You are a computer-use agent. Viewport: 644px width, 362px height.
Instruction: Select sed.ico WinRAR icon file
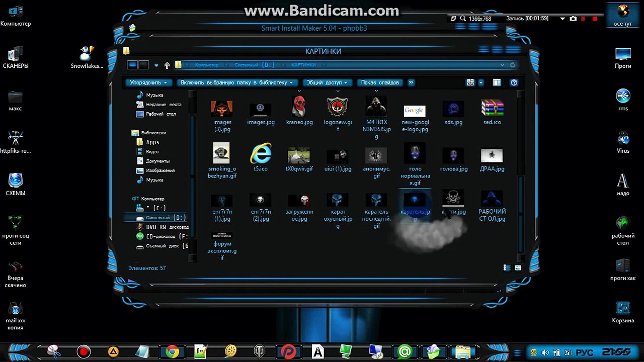(492, 112)
